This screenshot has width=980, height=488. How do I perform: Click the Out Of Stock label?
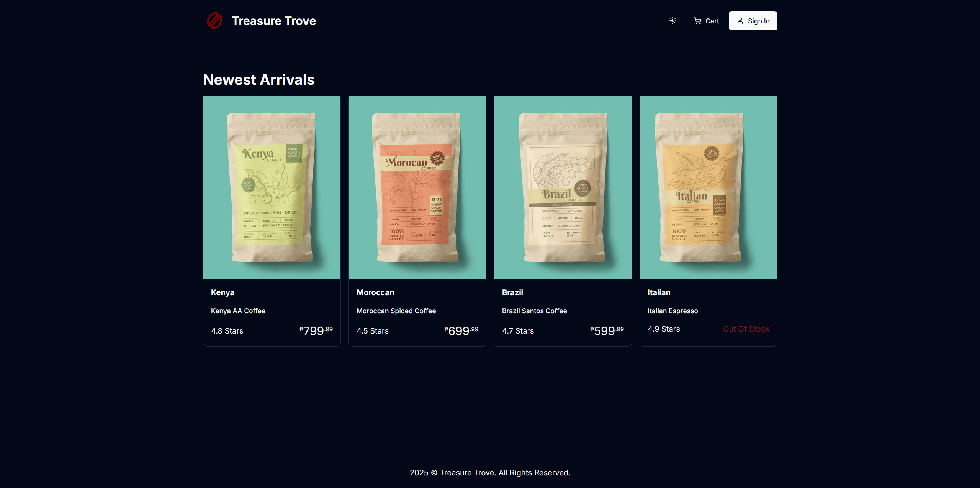click(x=746, y=329)
